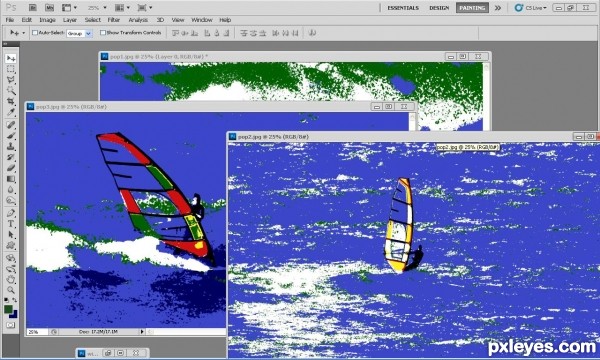Screen dimensions: 600x360
Task: Open the File menu
Action: (10, 20)
